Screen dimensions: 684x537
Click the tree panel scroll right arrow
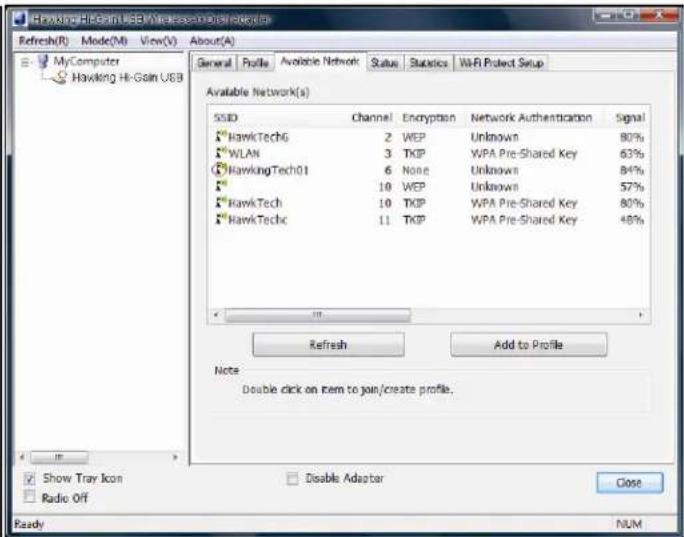coord(175,457)
